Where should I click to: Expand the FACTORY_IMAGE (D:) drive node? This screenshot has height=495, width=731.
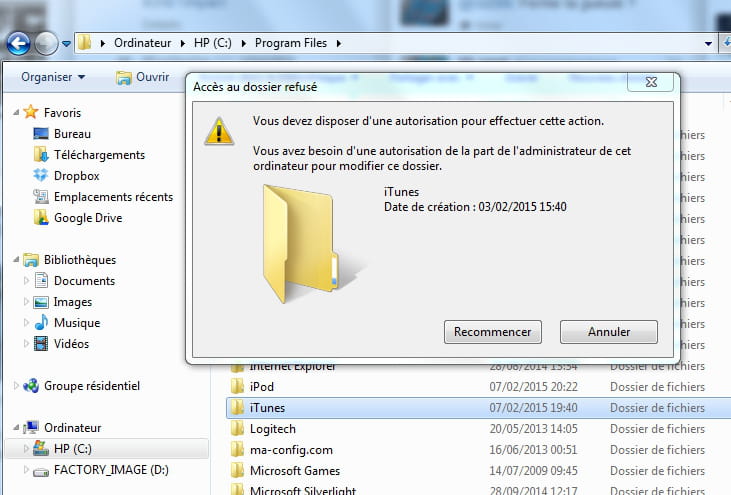(x=26, y=469)
